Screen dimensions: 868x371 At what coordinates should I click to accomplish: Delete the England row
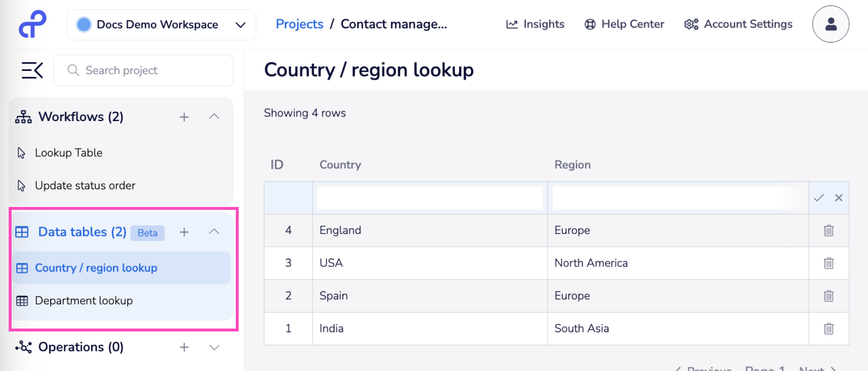coord(828,231)
